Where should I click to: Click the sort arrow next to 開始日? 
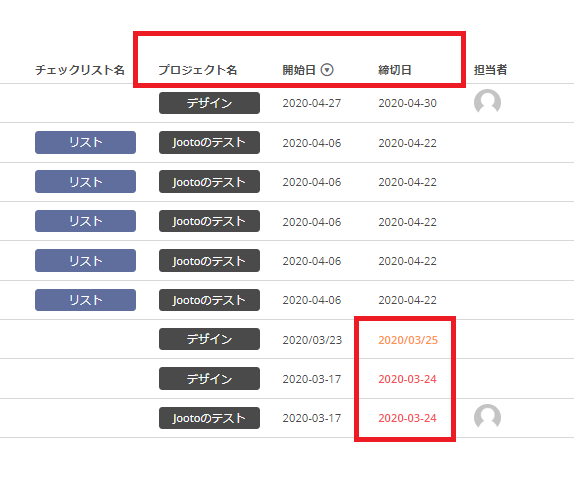327,70
